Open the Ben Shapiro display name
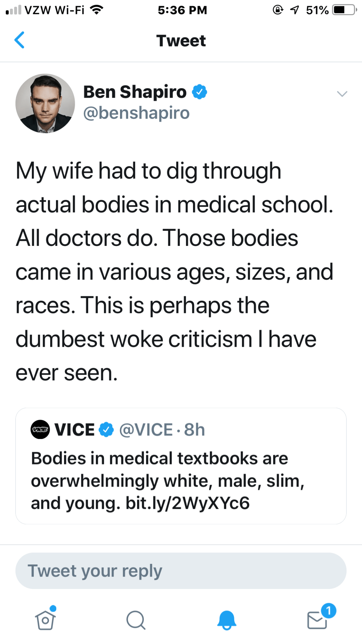 pos(135,92)
